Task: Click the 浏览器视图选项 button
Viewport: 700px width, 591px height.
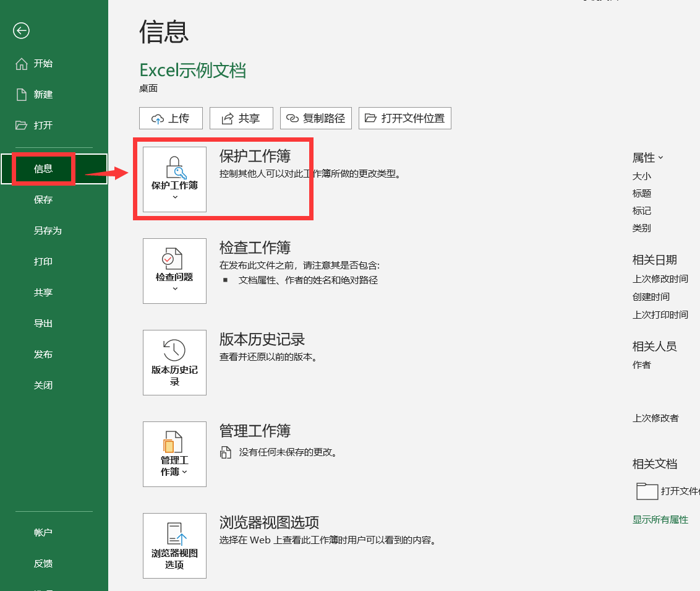Action: click(x=174, y=545)
